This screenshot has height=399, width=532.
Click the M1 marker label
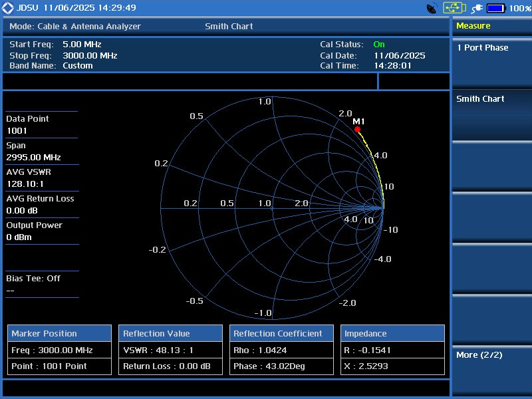358,122
